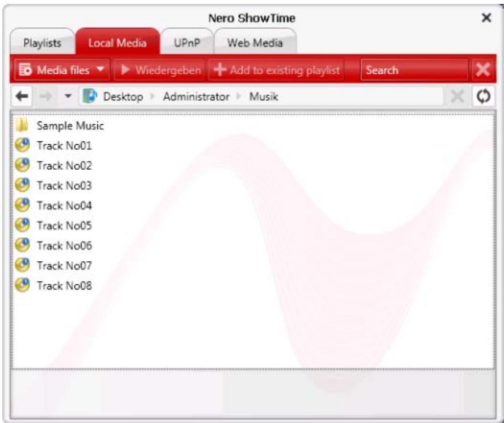Go forward with the right arrow
The image size is (504, 423).
45,96
